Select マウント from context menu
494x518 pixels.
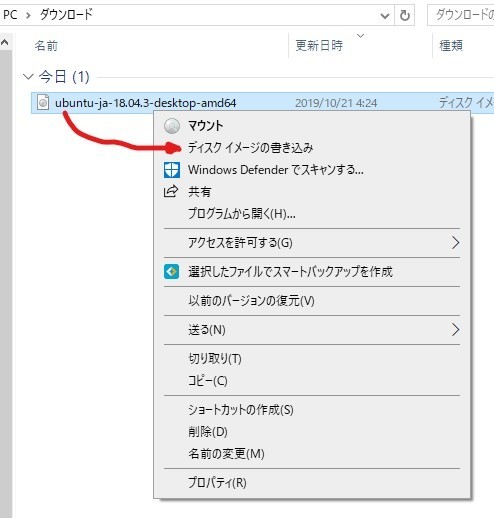click(x=312, y=126)
